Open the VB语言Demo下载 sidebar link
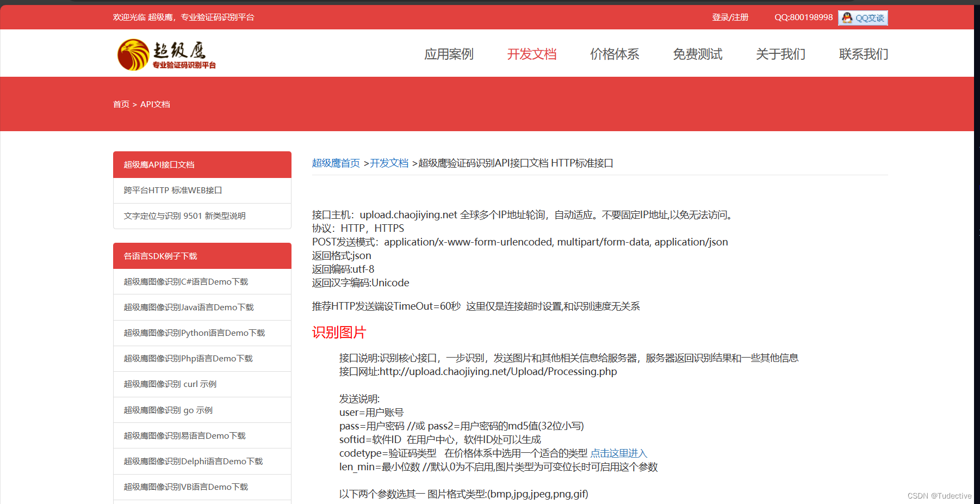Viewport: 980px width, 504px height. tap(202, 487)
